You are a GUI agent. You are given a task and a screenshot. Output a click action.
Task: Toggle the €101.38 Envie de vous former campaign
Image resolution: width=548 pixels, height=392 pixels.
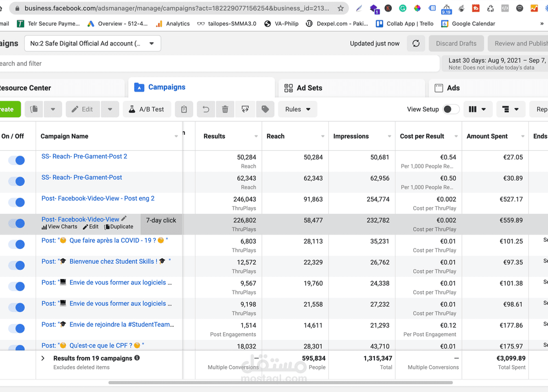click(17, 286)
